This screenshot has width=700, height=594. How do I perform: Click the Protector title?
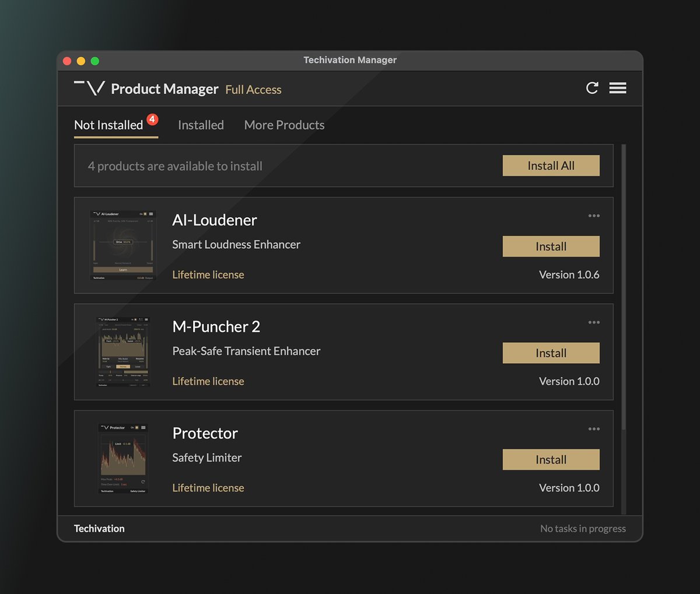pos(205,433)
